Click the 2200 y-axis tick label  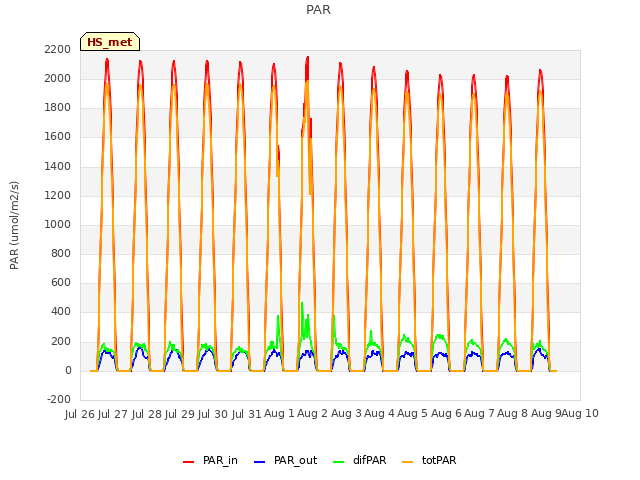pos(58,49)
